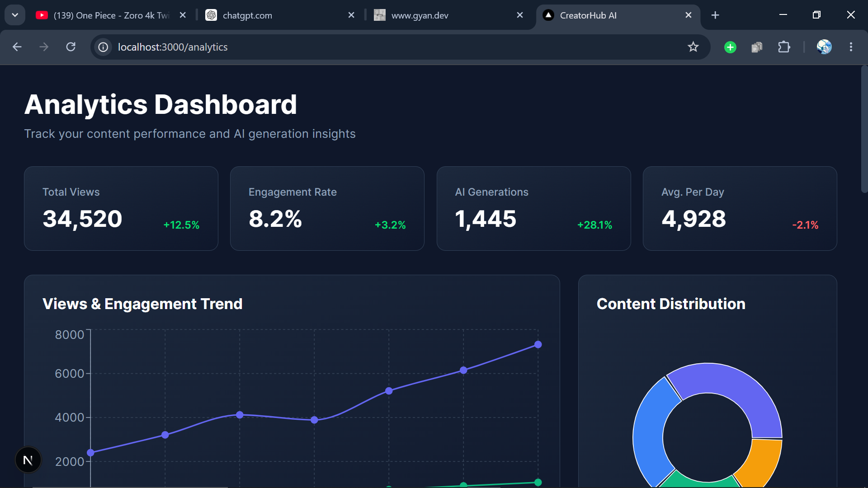Open the browser profile avatar
The image size is (868, 488).
click(x=824, y=47)
